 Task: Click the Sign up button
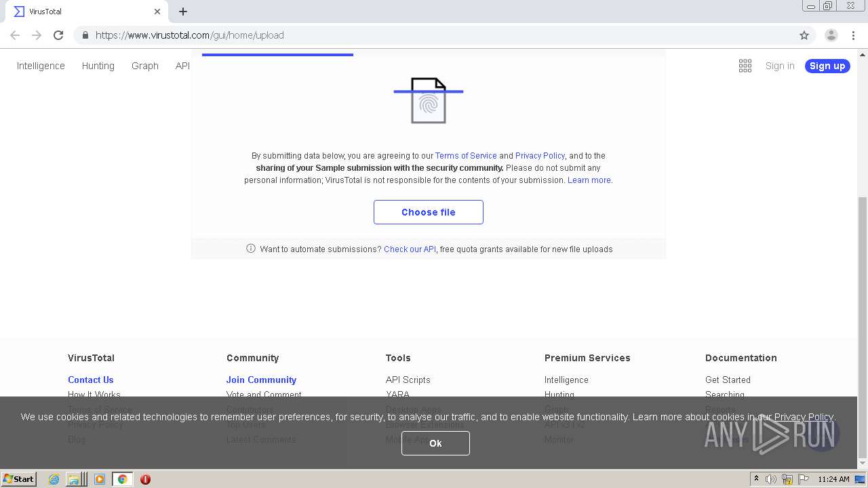(x=827, y=66)
